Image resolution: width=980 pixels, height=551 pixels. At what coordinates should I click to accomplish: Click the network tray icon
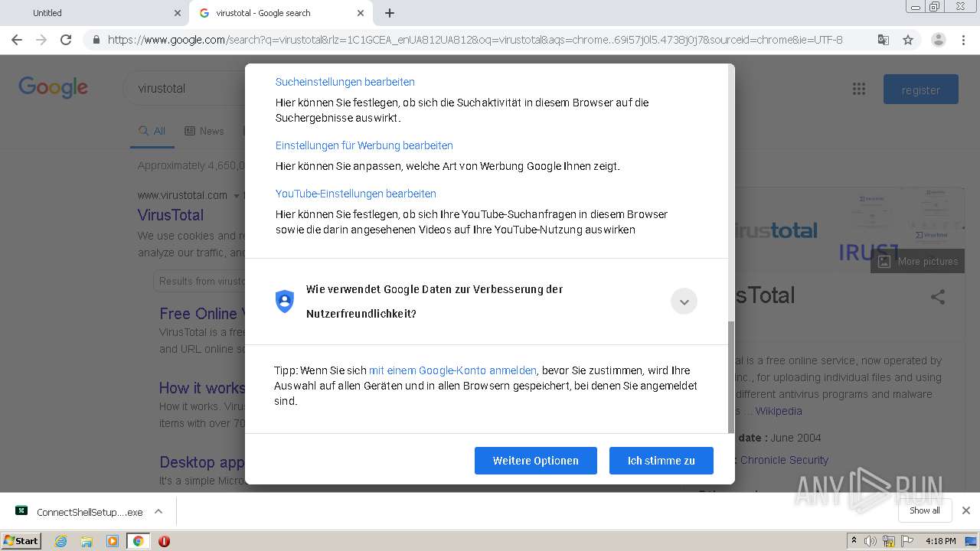pos(889,541)
